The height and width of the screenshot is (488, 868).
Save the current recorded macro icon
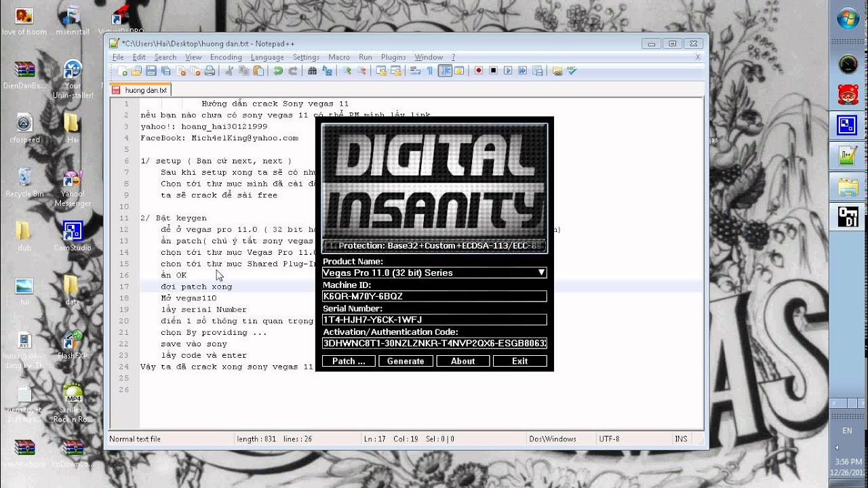pos(538,70)
